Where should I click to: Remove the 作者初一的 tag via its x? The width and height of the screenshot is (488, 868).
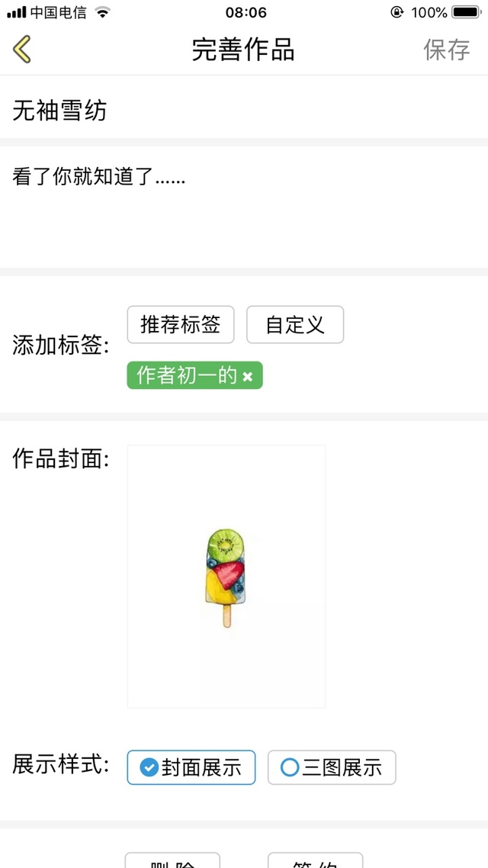click(x=248, y=377)
